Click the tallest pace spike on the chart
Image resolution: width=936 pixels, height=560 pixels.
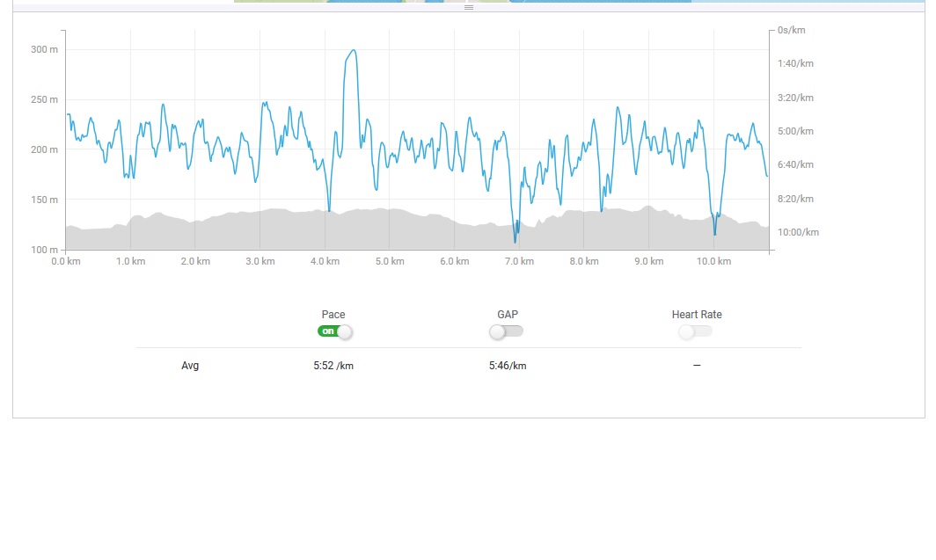click(x=353, y=51)
